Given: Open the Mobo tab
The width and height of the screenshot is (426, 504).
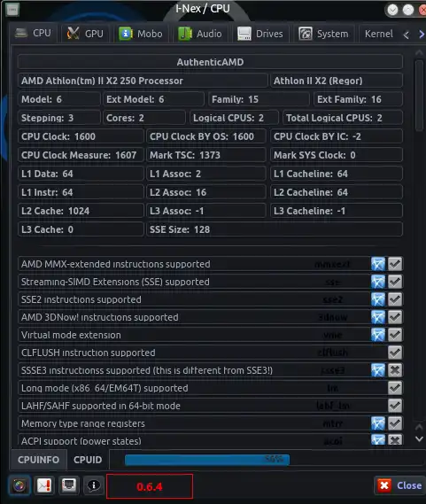Looking at the screenshot, I should pos(141,34).
